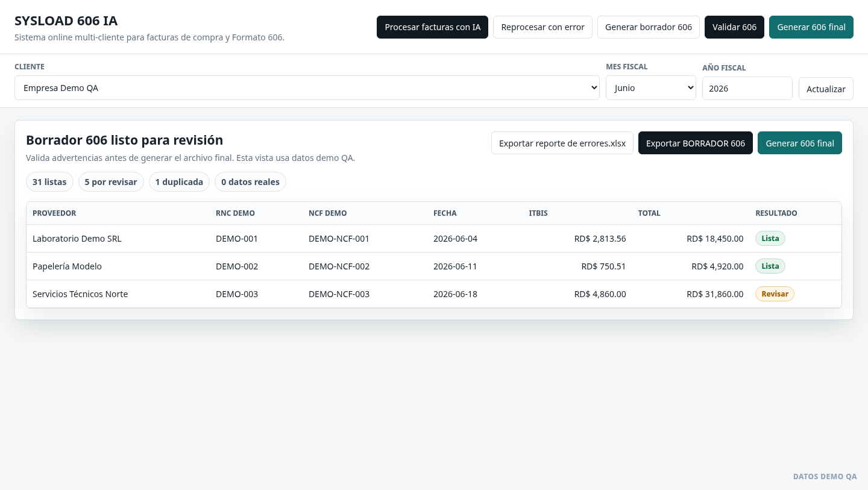Select the 31 listas chip
This screenshot has height=490, width=868.
pyautogui.click(x=49, y=182)
